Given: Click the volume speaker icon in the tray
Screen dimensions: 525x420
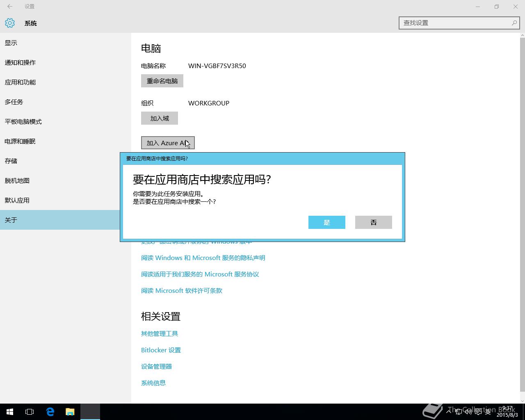Looking at the screenshot, I should (x=468, y=412).
